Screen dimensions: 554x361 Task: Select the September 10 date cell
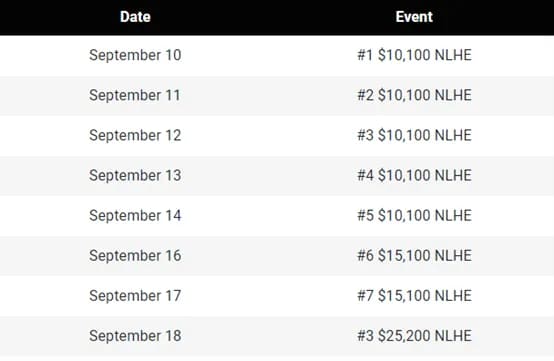(x=135, y=55)
